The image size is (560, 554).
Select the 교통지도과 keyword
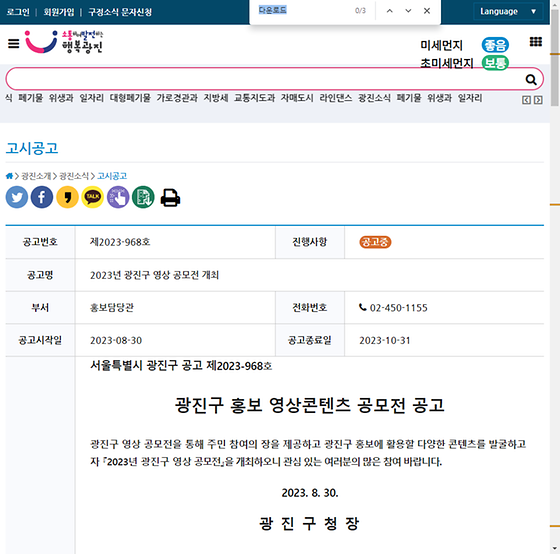click(254, 98)
